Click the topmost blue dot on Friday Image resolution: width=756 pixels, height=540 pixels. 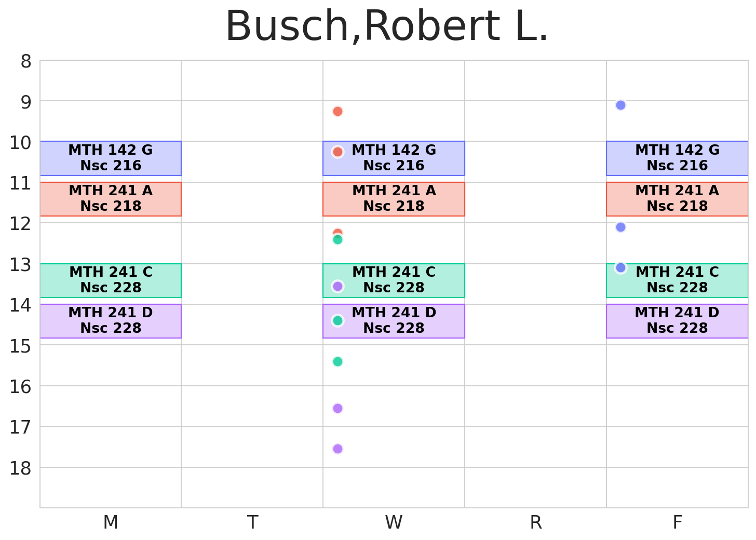[620, 105]
